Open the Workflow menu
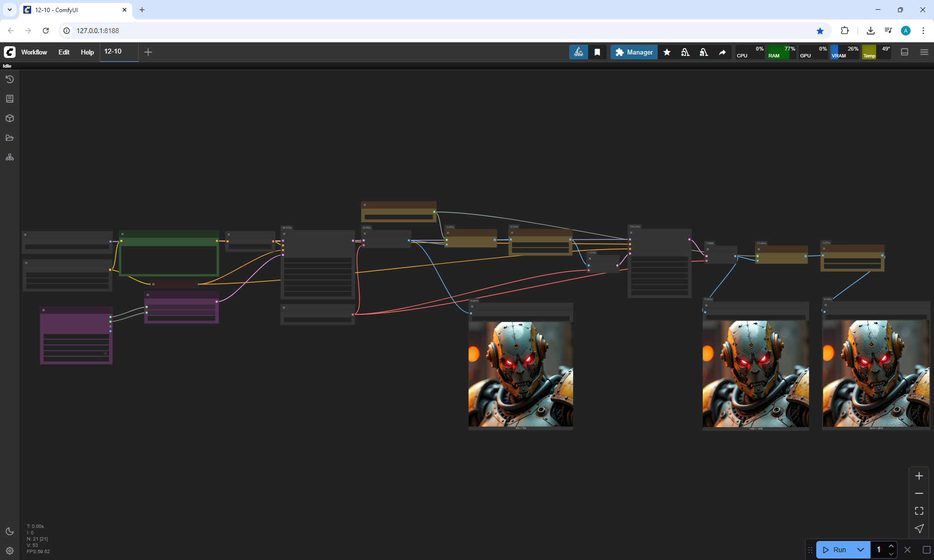Image resolution: width=934 pixels, height=560 pixels. (34, 52)
